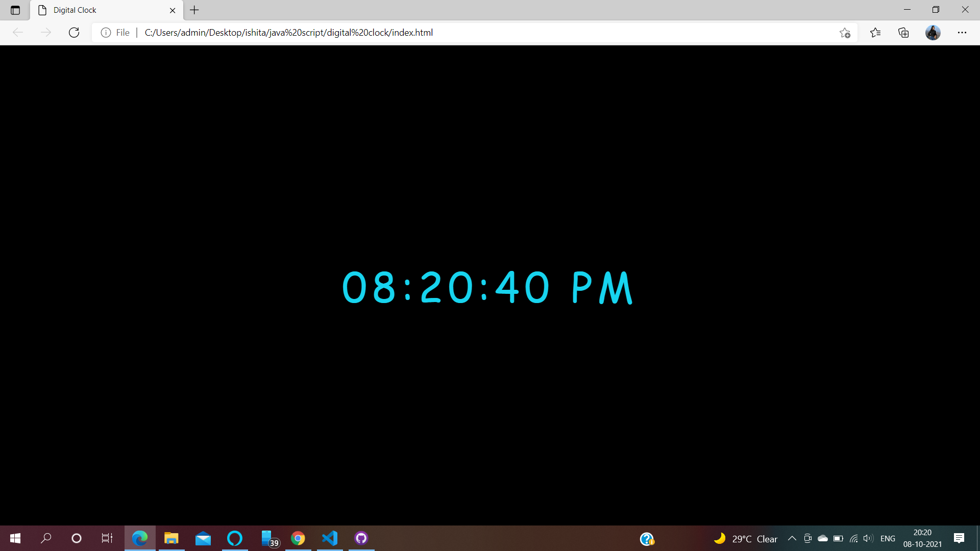This screenshot has width=980, height=551.
Task: Open Wi-Fi network status in tray
Action: tap(853, 538)
